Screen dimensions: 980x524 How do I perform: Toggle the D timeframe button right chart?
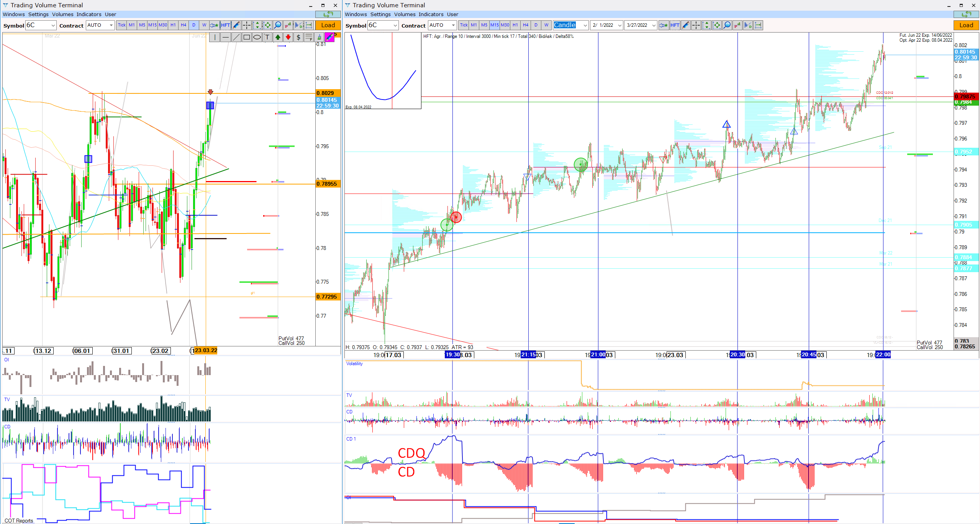(x=535, y=25)
